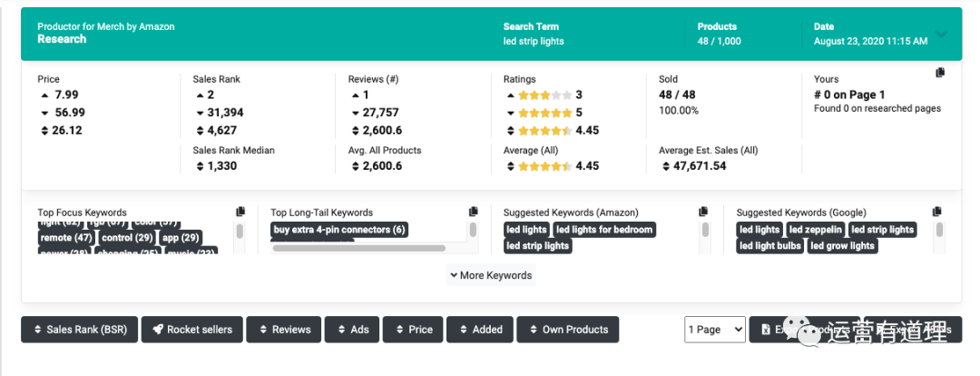Copy Suggested Keywords (Google) list
The height and width of the screenshot is (376, 980).
(x=936, y=213)
